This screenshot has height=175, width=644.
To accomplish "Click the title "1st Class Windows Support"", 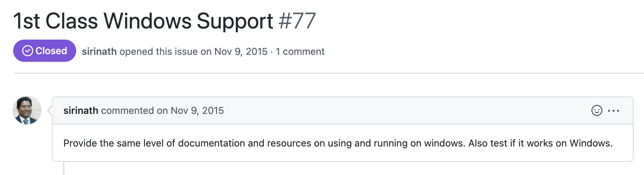I will [143, 21].
